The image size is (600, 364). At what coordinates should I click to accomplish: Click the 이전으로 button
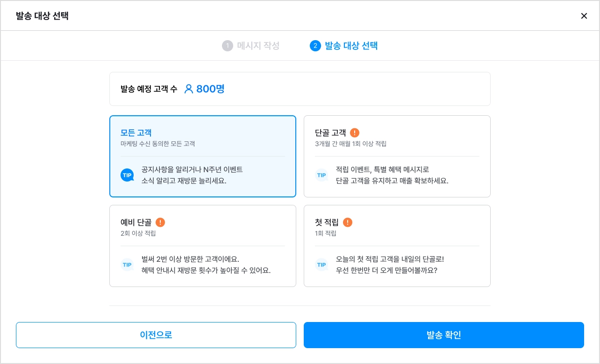[x=156, y=335]
